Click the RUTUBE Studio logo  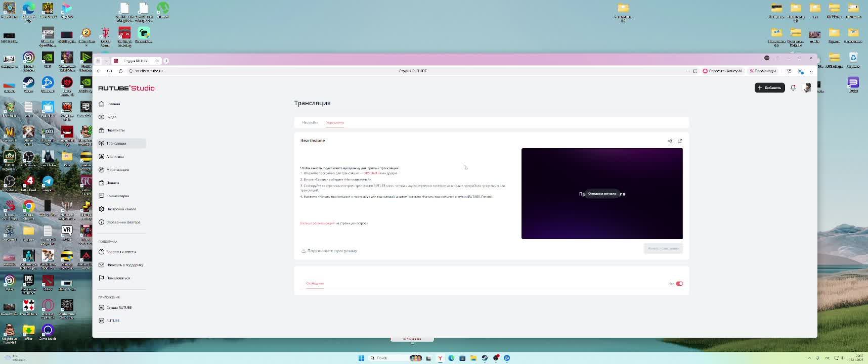(126, 88)
